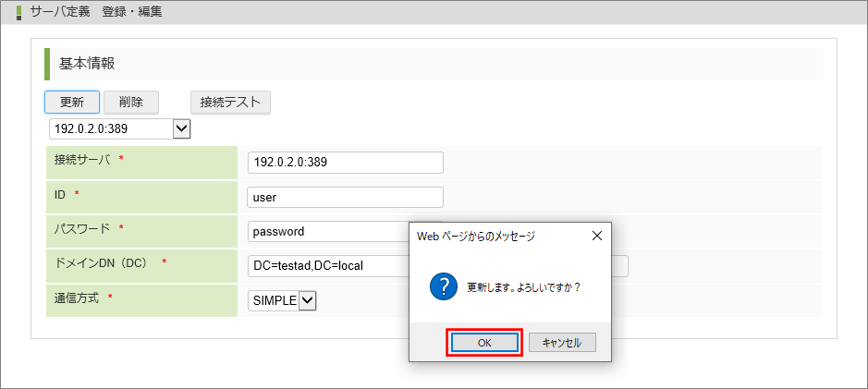Click the 通信方式 field label
This screenshot has width=868, height=389.
coord(76,298)
